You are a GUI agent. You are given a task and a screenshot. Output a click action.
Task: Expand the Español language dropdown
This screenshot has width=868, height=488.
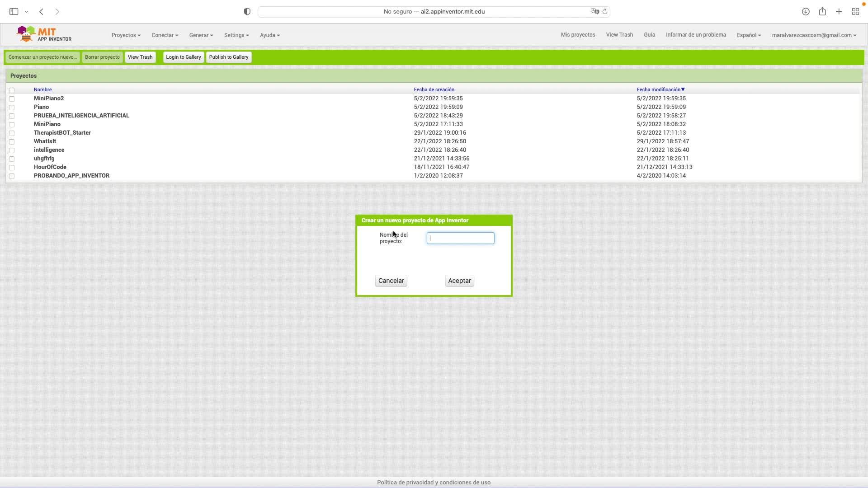pos(749,35)
